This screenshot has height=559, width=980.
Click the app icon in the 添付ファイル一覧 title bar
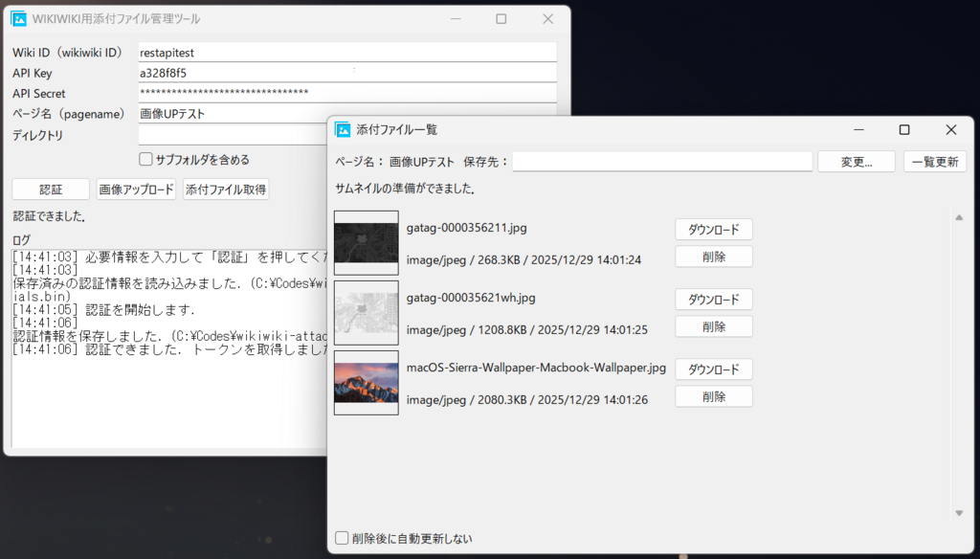click(344, 129)
